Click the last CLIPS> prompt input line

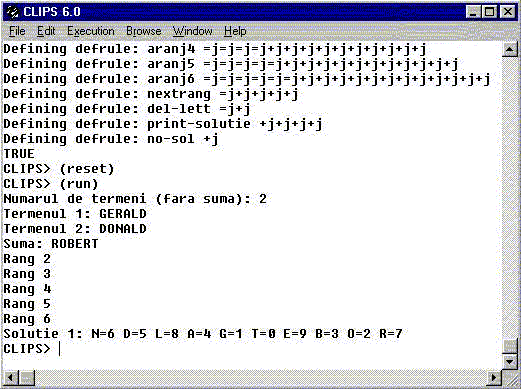coord(32,349)
